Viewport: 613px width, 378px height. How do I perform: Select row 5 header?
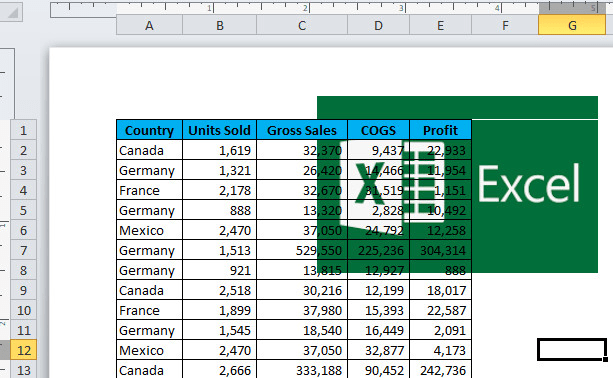coord(23,210)
